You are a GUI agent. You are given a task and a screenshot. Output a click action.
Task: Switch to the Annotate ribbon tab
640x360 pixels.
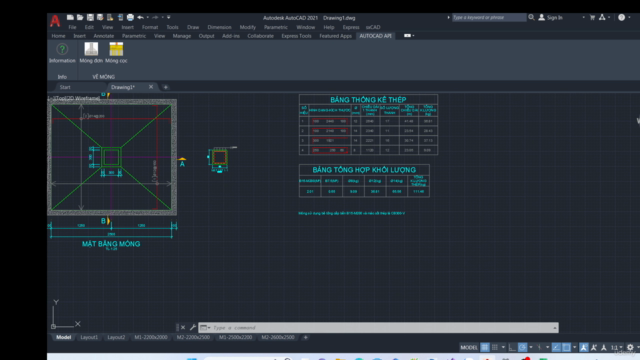[x=104, y=36]
